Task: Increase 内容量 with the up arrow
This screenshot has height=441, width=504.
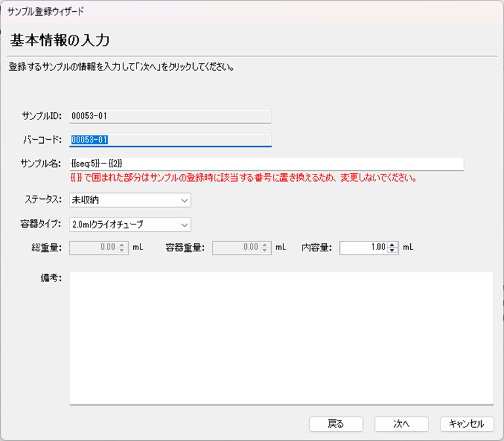Action: (x=392, y=245)
